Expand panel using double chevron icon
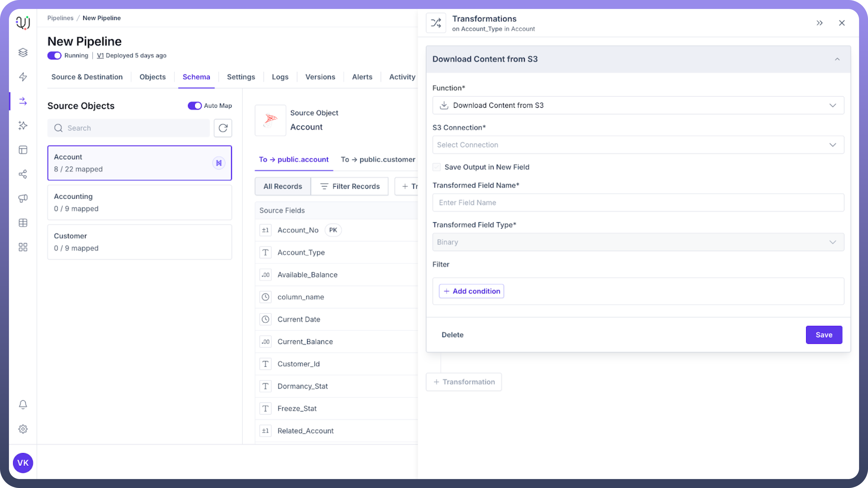This screenshot has height=488, width=868. (819, 23)
